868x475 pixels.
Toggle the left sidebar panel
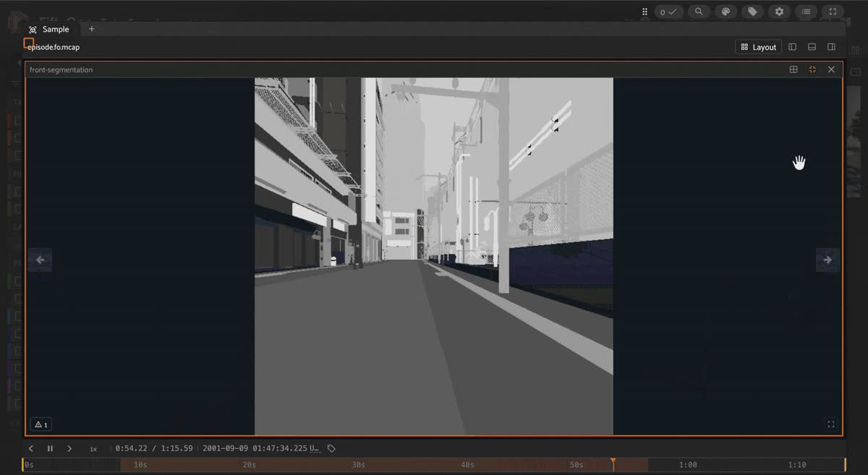click(x=793, y=47)
